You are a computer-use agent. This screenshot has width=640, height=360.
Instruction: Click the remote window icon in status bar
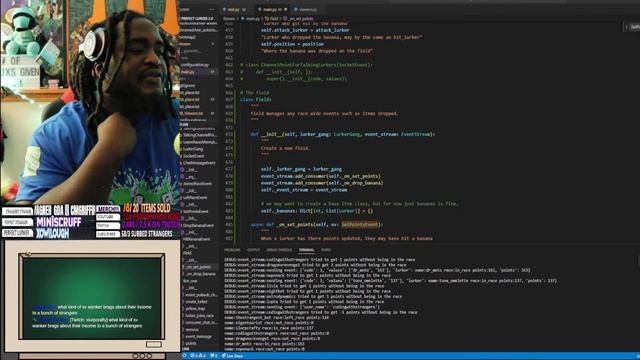pyautogui.click(x=184, y=356)
